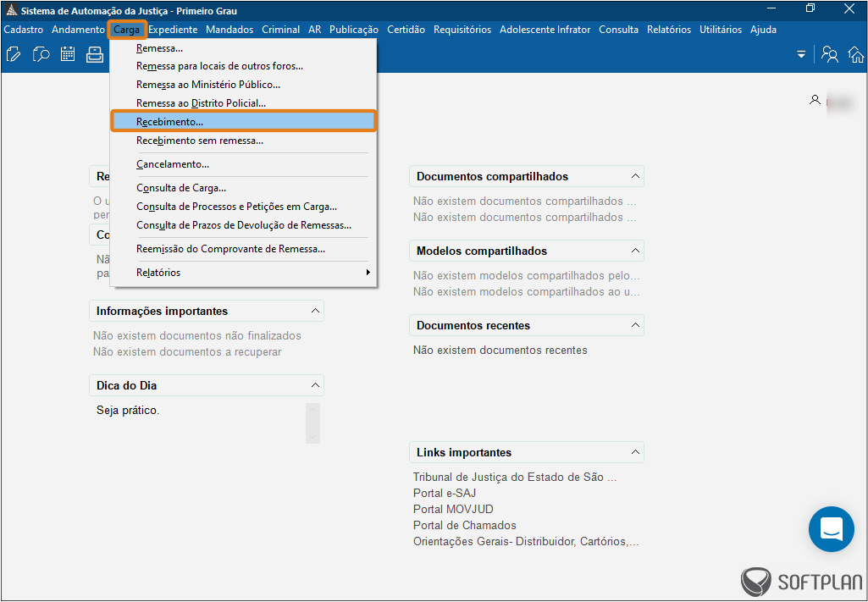Screen dimensions: 868x602
Task: Open the toolbar overflow dropdown arrow
Action: (801, 54)
